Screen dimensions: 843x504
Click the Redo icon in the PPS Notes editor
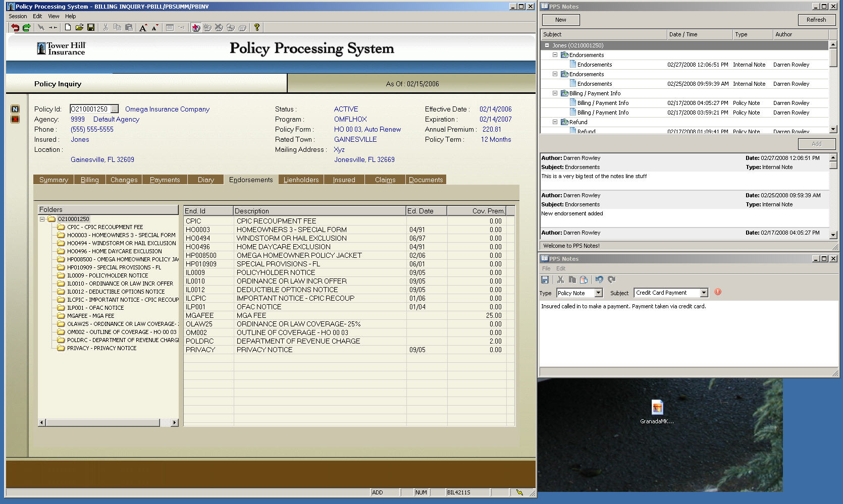(611, 279)
